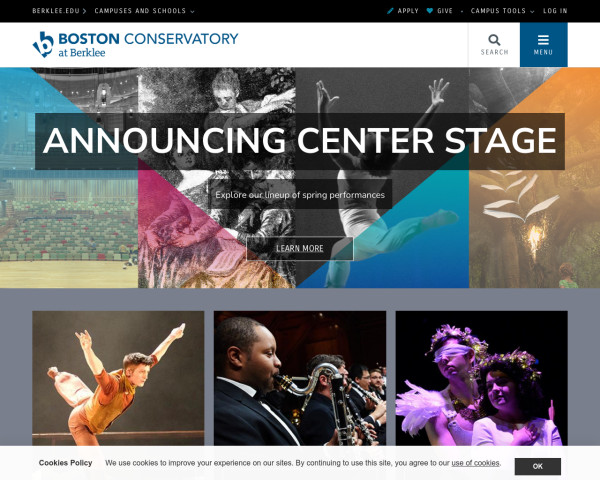
Task: Expand the Campuses and Schools dropdown
Action: [x=144, y=11]
